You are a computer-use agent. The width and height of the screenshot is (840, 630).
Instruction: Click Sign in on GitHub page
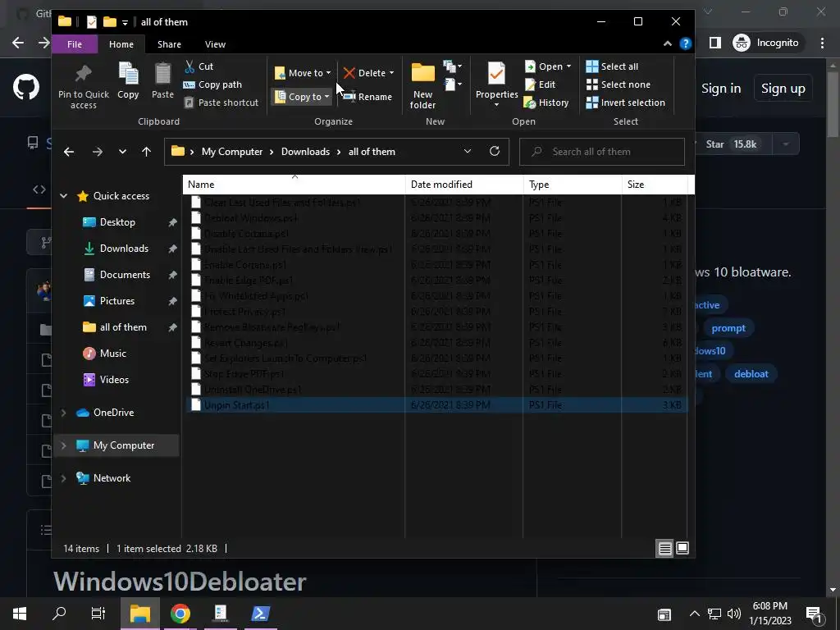point(721,89)
